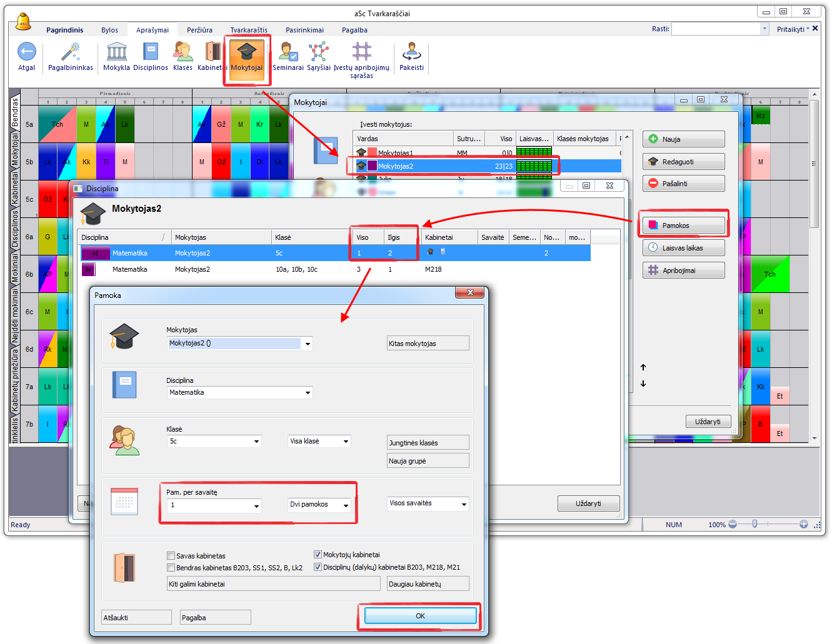Image resolution: width=837 pixels, height=644 pixels.
Task: Toggle the Mokytojų kabinetai checkbox
Action: click(x=318, y=555)
